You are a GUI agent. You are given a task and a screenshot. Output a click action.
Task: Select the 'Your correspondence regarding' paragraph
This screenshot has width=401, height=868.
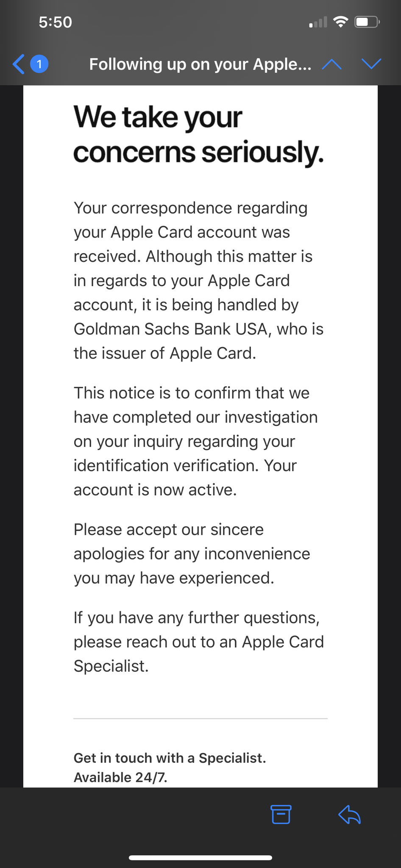(x=198, y=281)
